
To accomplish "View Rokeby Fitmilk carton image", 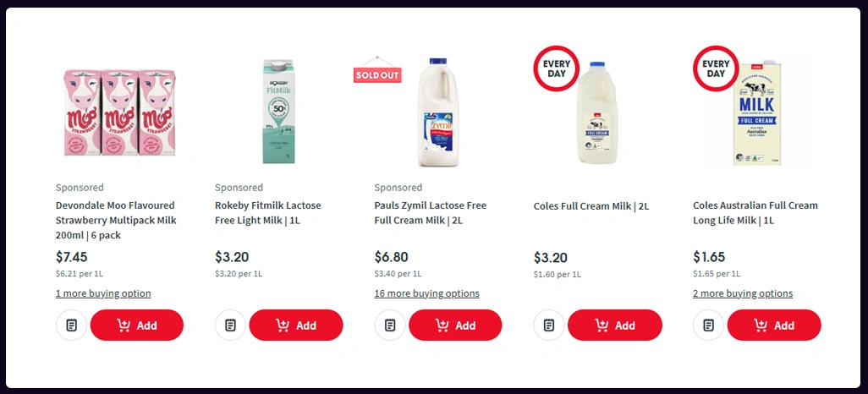I will tap(278, 111).
